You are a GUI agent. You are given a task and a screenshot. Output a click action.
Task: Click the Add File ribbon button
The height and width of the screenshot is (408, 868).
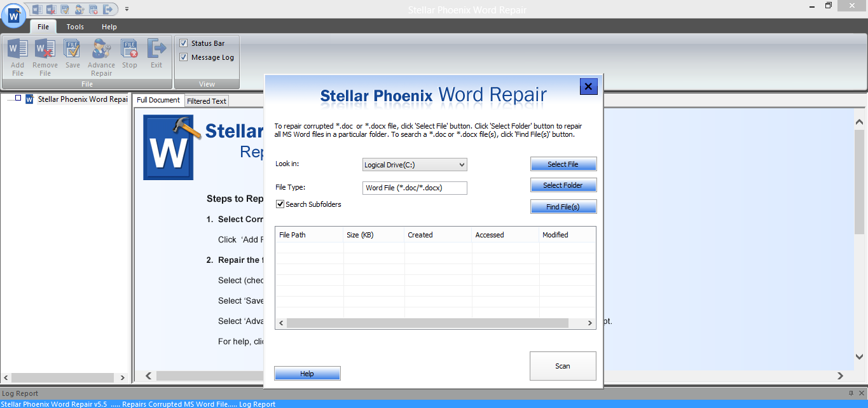coord(18,57)
